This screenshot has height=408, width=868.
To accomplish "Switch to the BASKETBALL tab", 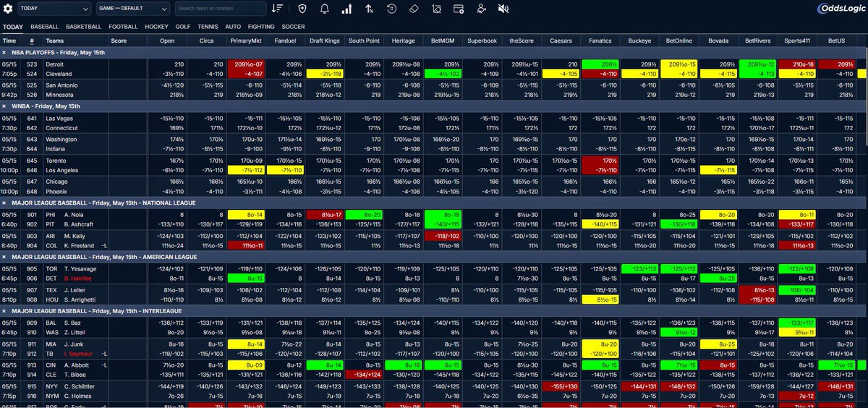I will [84, 27].
